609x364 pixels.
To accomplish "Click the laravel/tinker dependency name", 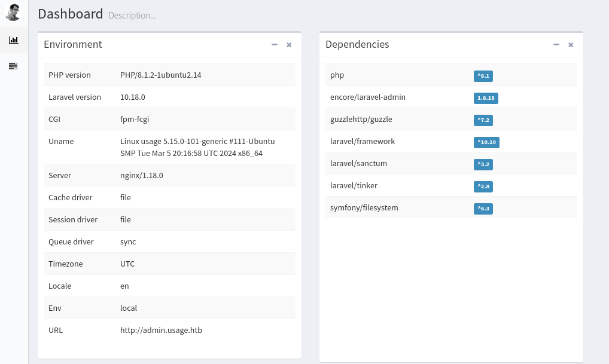I will [354, 185].
